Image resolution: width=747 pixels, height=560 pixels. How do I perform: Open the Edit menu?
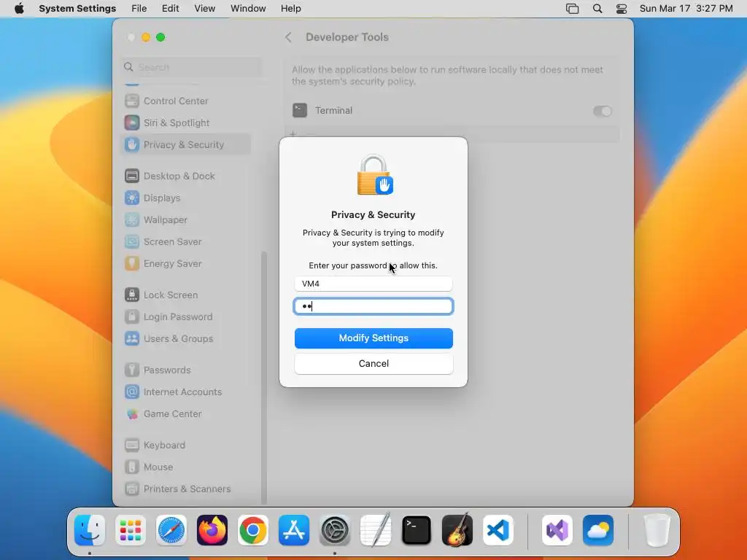[x=170, y=9]
